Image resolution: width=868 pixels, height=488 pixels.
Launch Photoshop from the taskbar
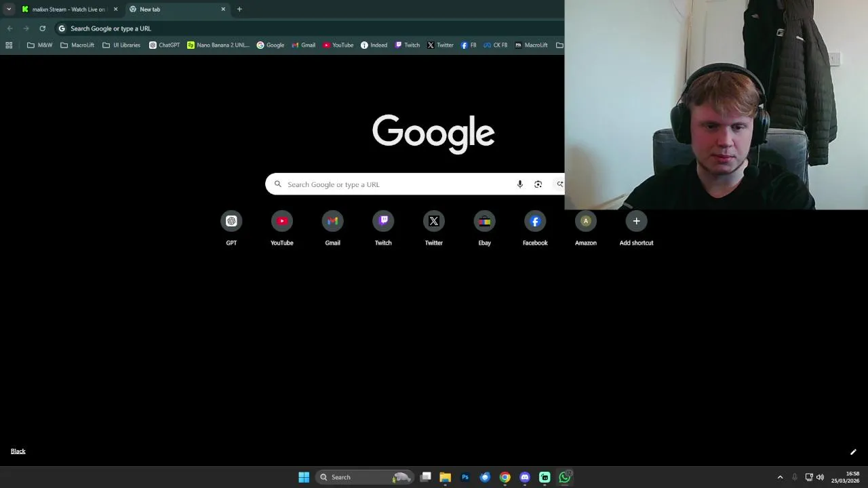pos(465,477)
